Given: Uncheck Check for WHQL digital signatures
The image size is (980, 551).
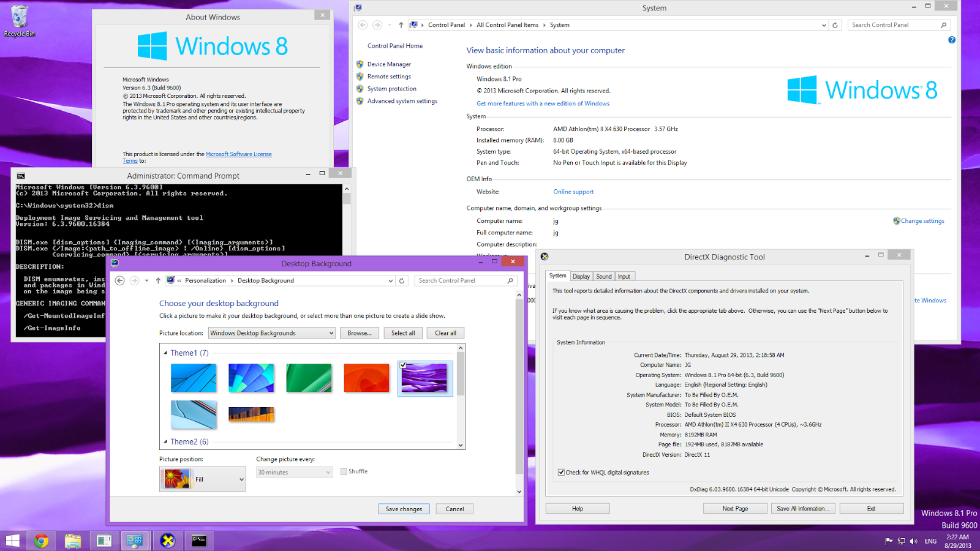Looking at the screenshot, I should tap(562, 472).
